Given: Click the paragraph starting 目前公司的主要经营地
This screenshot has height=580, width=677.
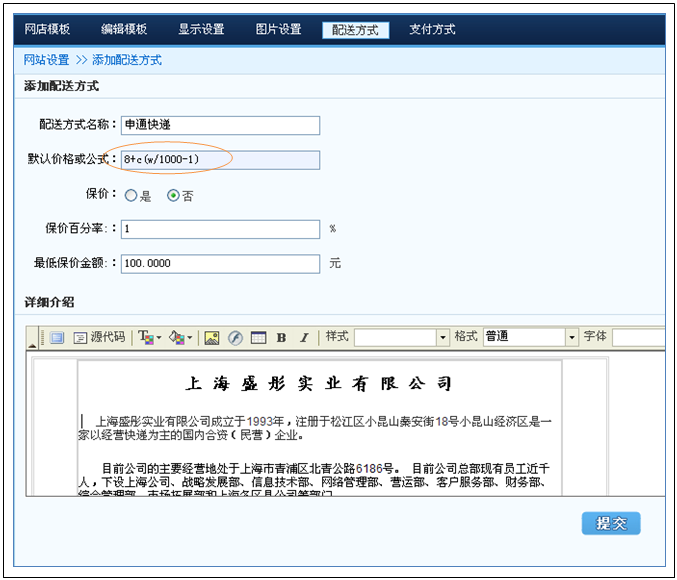Looking at the screenshot, I should pos(314,479).
